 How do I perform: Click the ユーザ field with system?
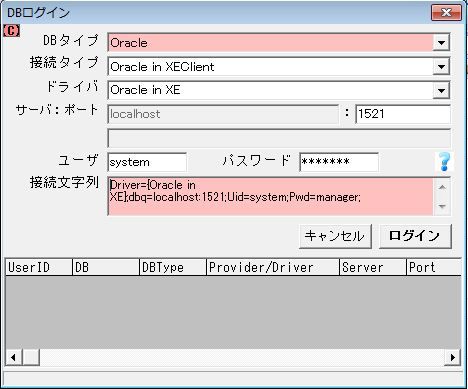tap(147, 162)
